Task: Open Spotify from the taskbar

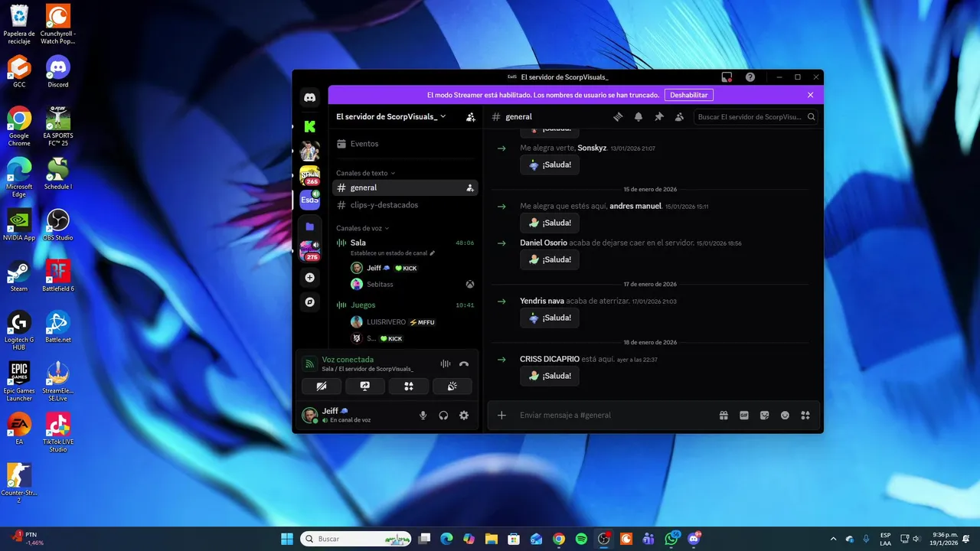Action: point(581,539)
